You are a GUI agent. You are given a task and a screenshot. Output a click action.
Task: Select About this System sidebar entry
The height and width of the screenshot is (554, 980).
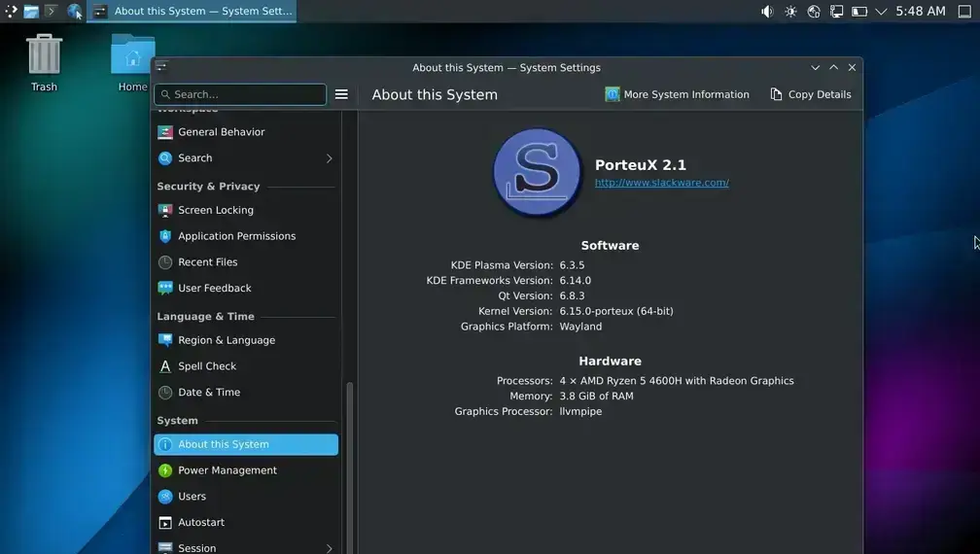[246, 444]
